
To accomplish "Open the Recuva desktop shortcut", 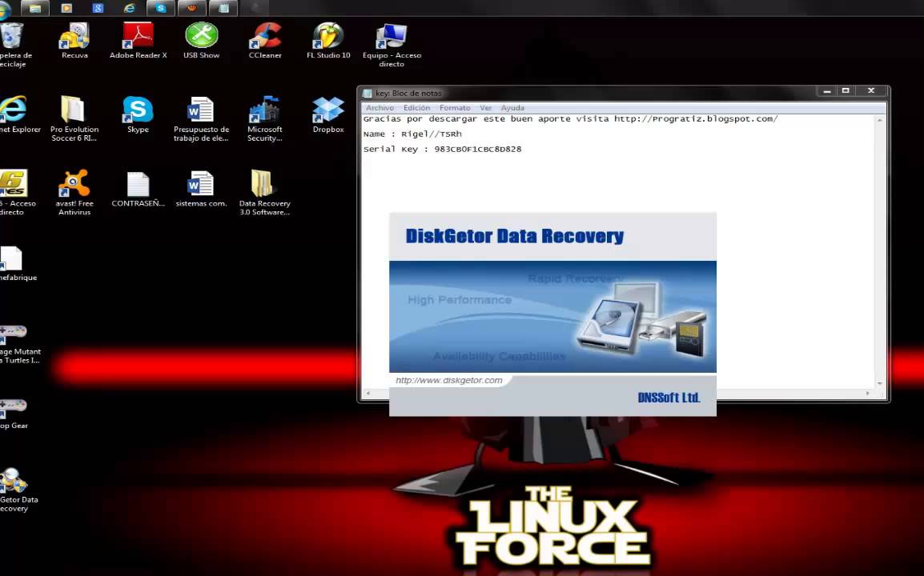I will pyautogui.click(x=74, y=41).
